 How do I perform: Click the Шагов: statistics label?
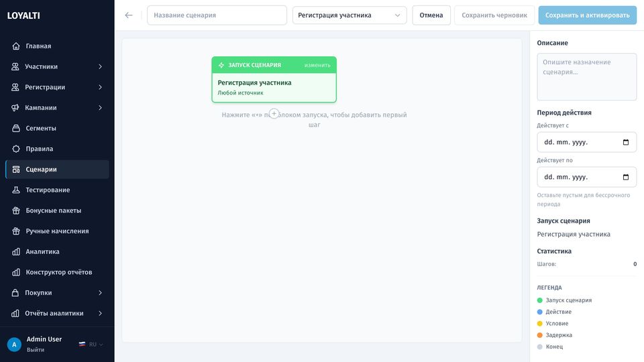point(546,264)
